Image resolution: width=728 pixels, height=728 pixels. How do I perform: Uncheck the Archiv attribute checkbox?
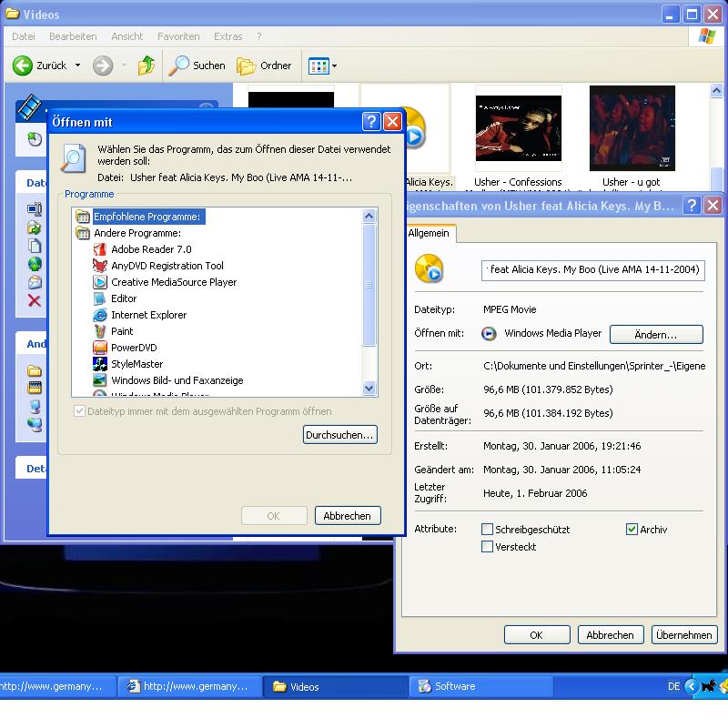[x=632, y=529]
